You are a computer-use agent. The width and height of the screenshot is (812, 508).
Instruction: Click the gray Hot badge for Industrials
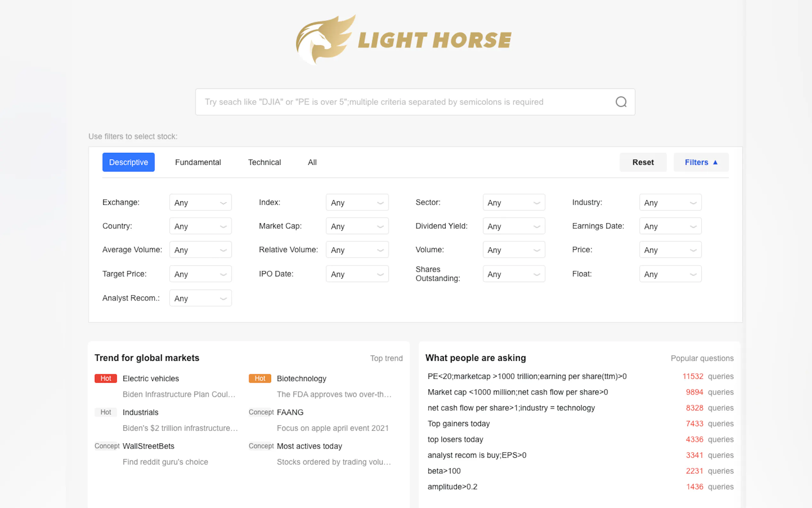(x=105, y=412)
